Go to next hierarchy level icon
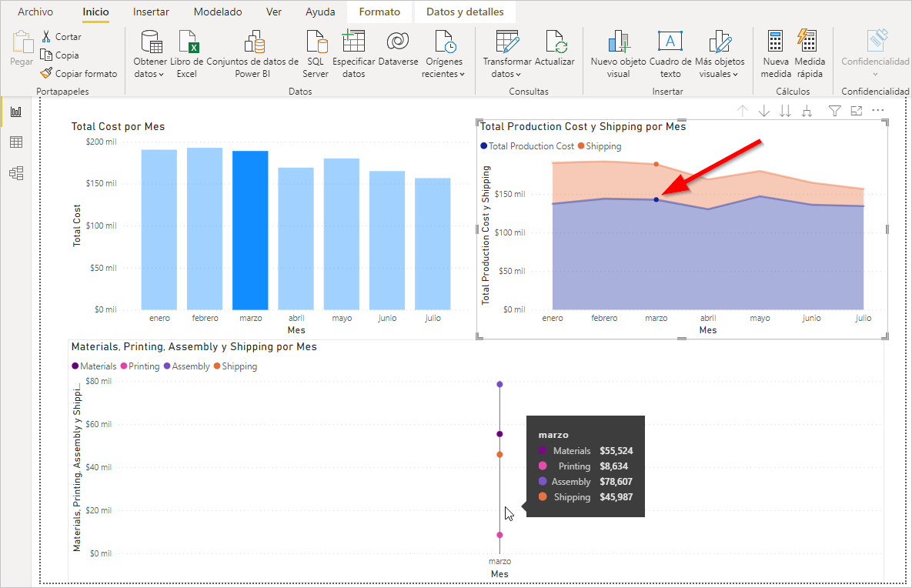The width and height of the screenshot is (912, 588). pyautogui.click(x=785, y=111)
